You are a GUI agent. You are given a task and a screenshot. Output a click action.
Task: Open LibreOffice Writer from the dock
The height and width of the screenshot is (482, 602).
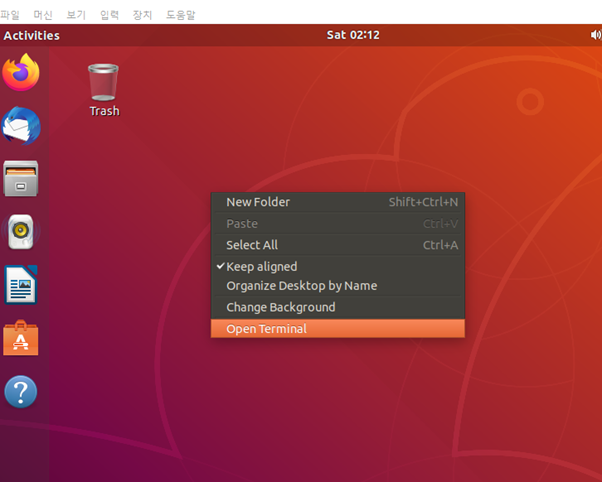point(21,285)
